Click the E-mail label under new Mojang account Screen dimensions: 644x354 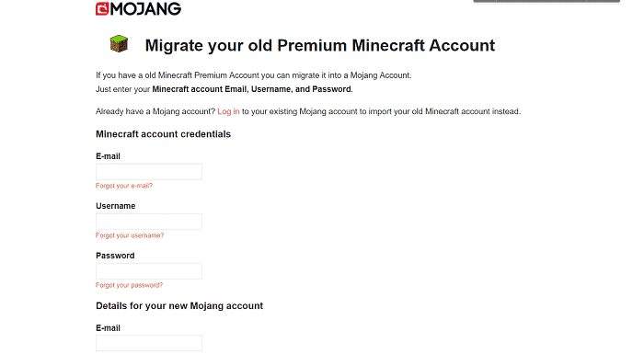[x=108, y=327]
